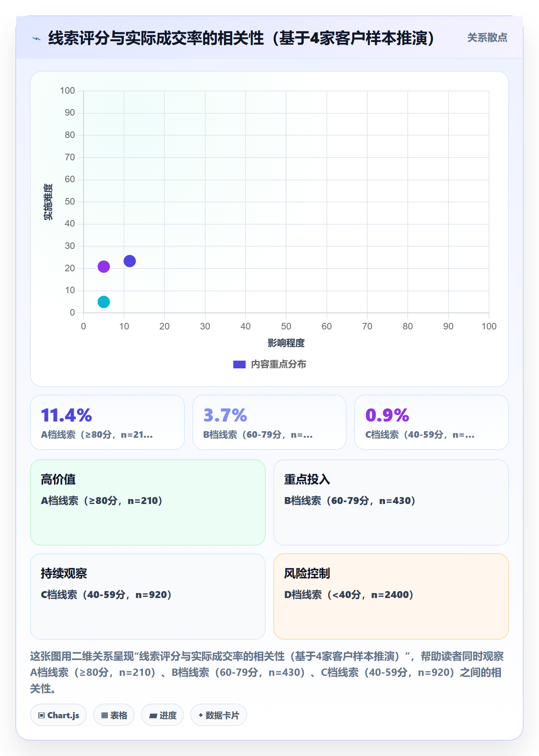Viewport: 539px width, 756px height.
Task: Open the 11.4% A档线索 stat card
Action: click(x=107, y=422)
